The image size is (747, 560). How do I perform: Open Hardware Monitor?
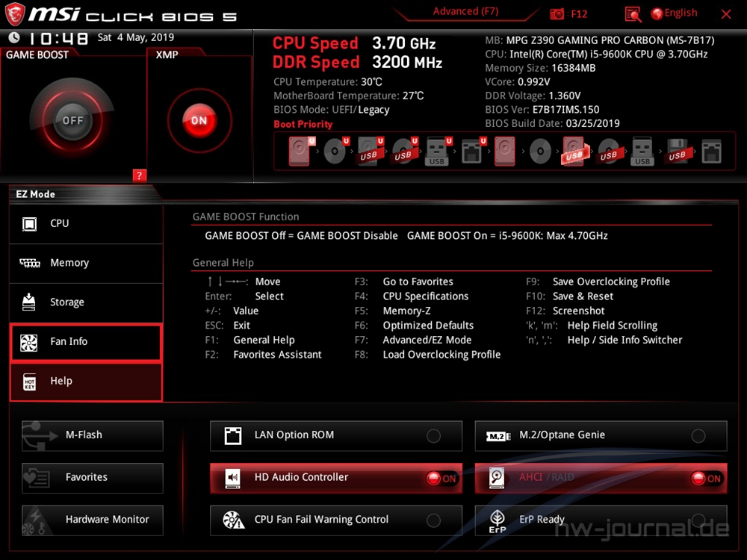point(93,520)
